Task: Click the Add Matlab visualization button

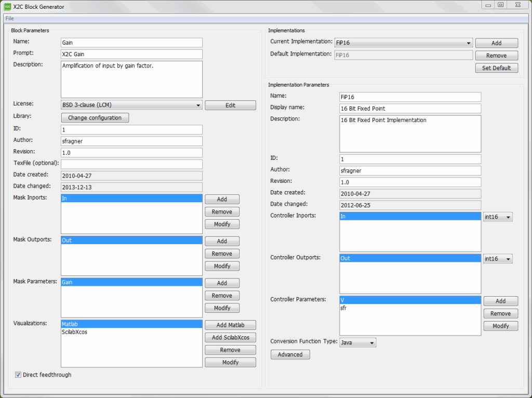Action: [x=230, y=325]
